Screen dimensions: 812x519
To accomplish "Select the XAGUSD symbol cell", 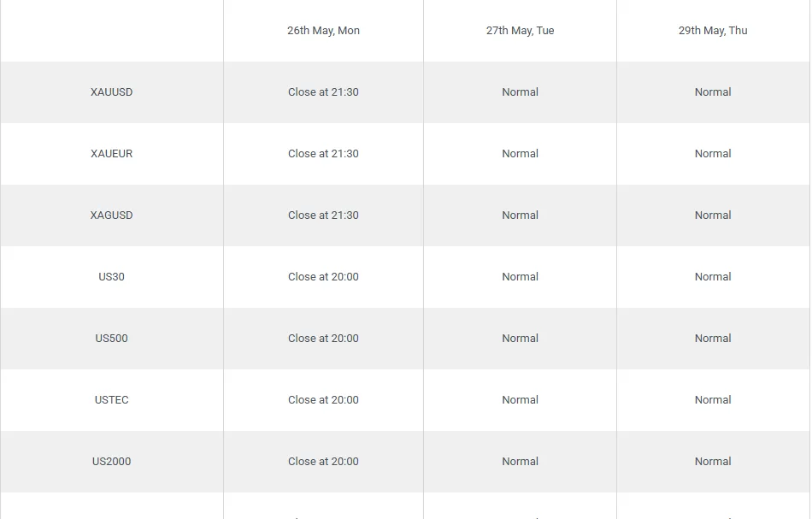I will 112,215.
